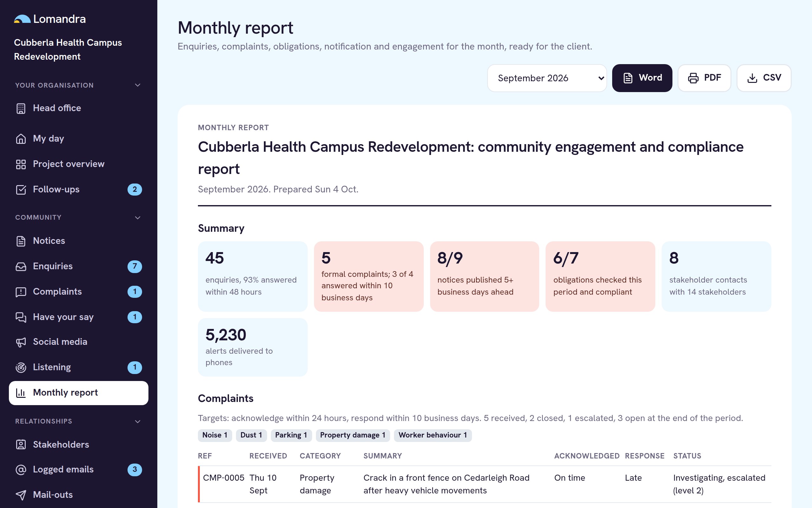Open the September 2026 month dropdown

point(547,78)
